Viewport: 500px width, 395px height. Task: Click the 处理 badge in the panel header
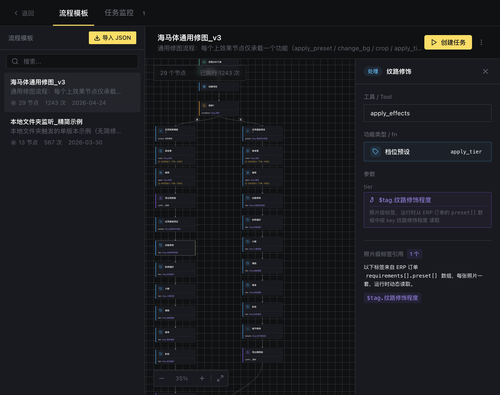(373, 71)
